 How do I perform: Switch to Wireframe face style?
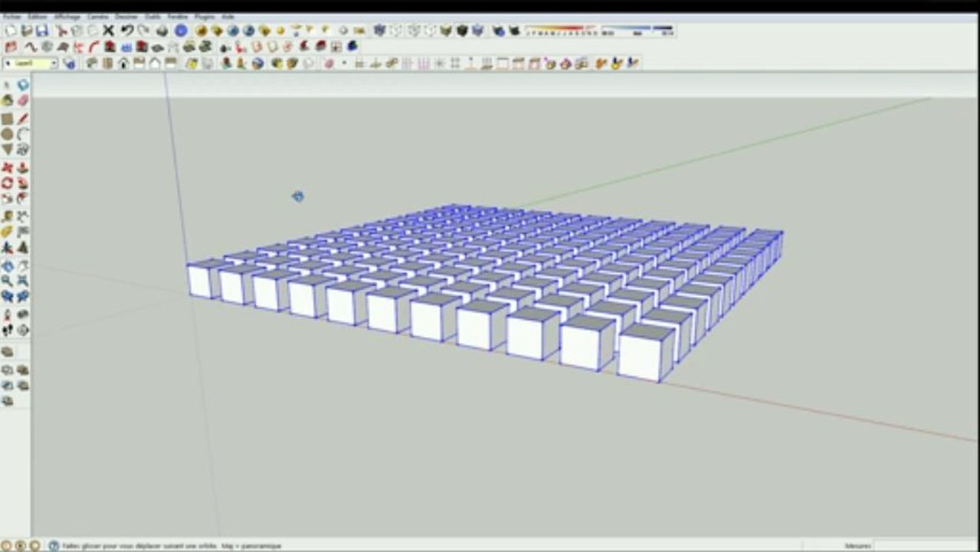[413, 31]
